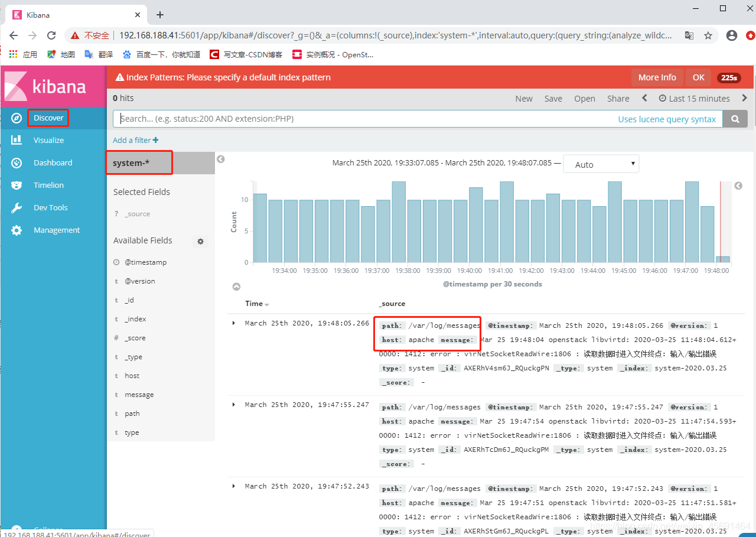Select @timestamp field in list
The width and height of the screenshot is (756, 537).
[145, 262]
